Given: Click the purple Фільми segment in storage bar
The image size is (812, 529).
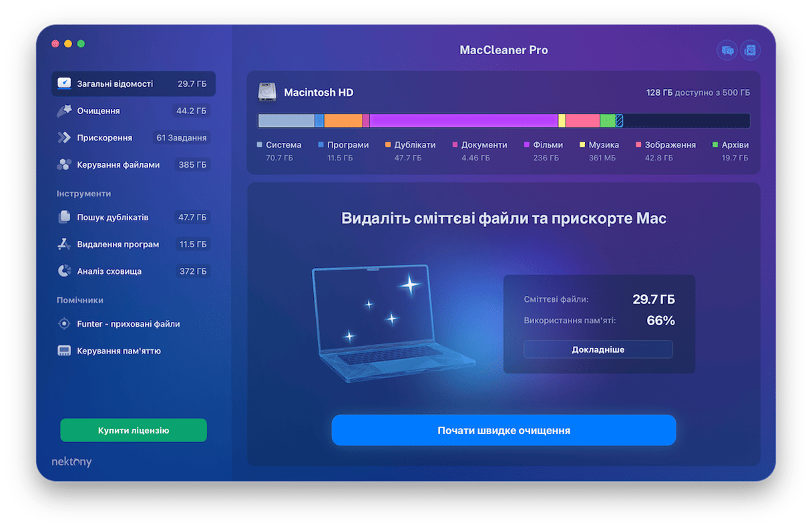Looking at the screenshot, I should [463, 120].
